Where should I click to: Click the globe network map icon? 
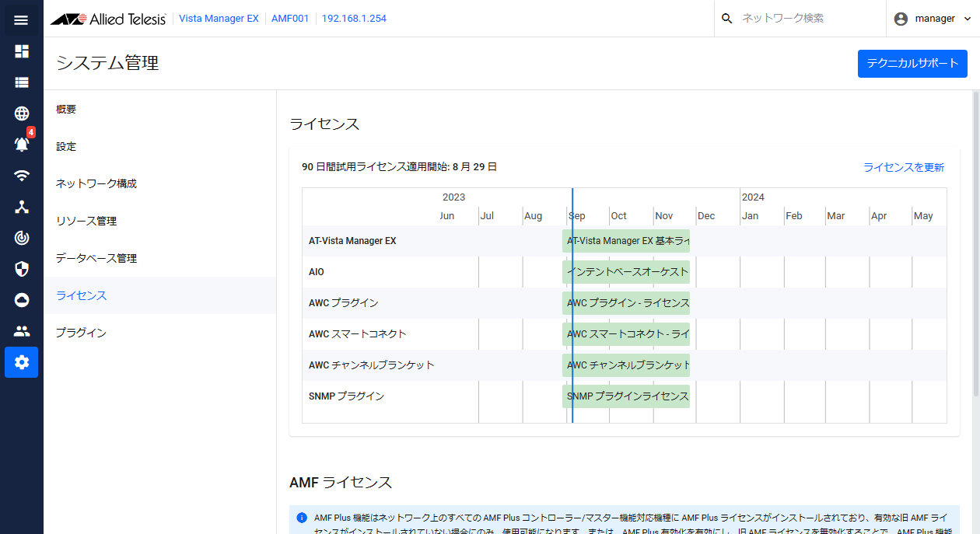[21, 113]
